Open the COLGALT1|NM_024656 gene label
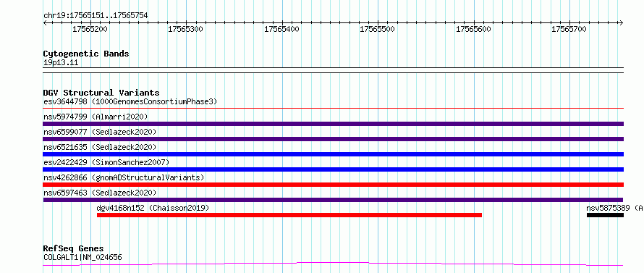644x273 pixels. pos(82,257)
